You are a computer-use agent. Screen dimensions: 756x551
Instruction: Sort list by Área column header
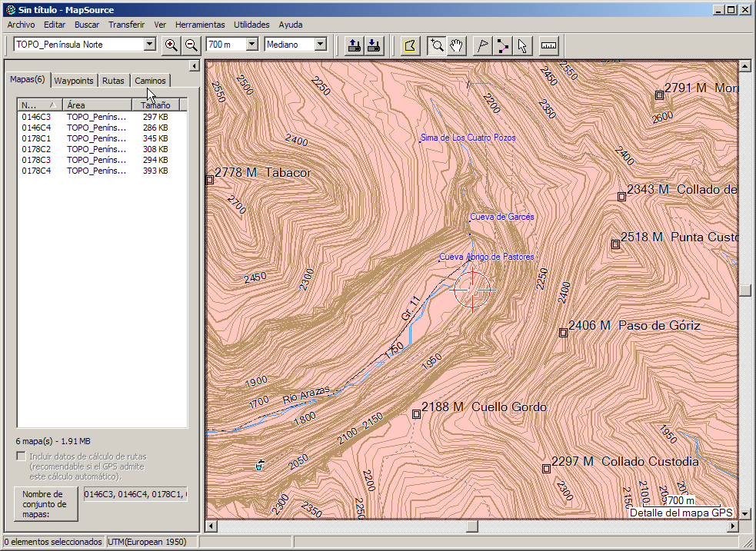pyautogui.click(x=97, y=105)
